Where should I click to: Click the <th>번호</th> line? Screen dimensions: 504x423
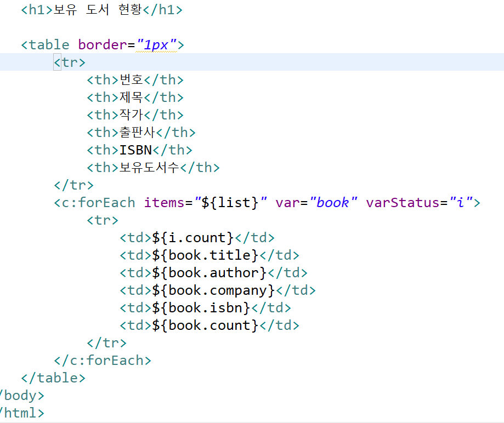pos(135,79)
